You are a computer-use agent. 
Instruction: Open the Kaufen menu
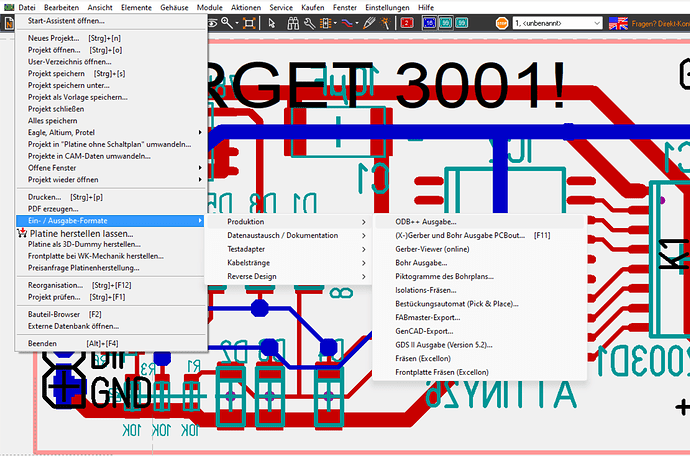pyautogui.click(x=313, y=7)
